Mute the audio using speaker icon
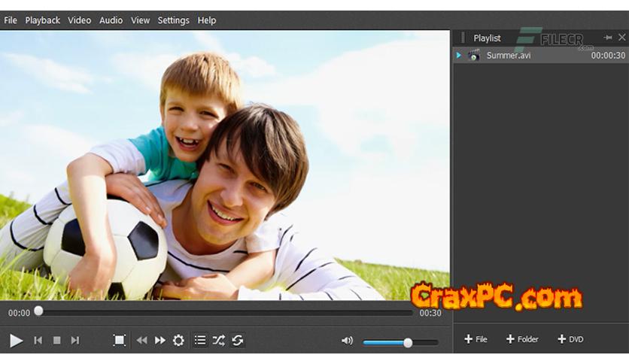629x364 pixels. pyautogui.click(x=347, y=341)
